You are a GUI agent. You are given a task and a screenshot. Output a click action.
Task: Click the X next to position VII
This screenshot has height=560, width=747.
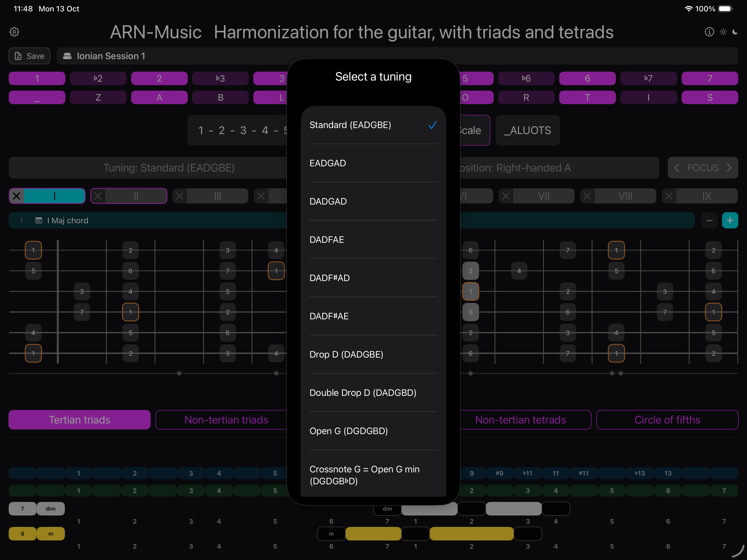click(x=505, y=196)
